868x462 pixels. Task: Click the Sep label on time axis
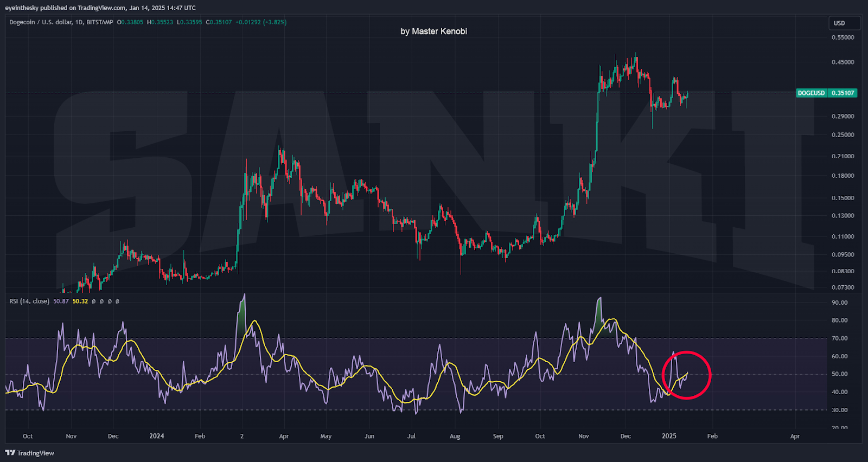498,436
